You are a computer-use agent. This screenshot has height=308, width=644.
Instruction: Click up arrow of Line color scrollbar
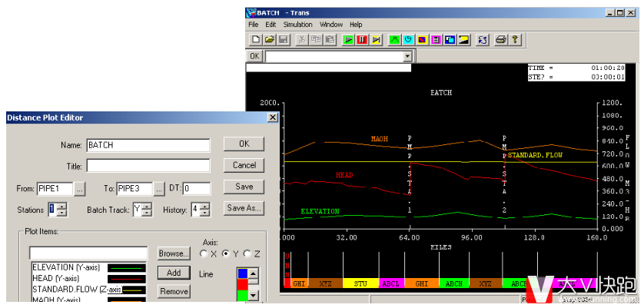tap(254, 273)
